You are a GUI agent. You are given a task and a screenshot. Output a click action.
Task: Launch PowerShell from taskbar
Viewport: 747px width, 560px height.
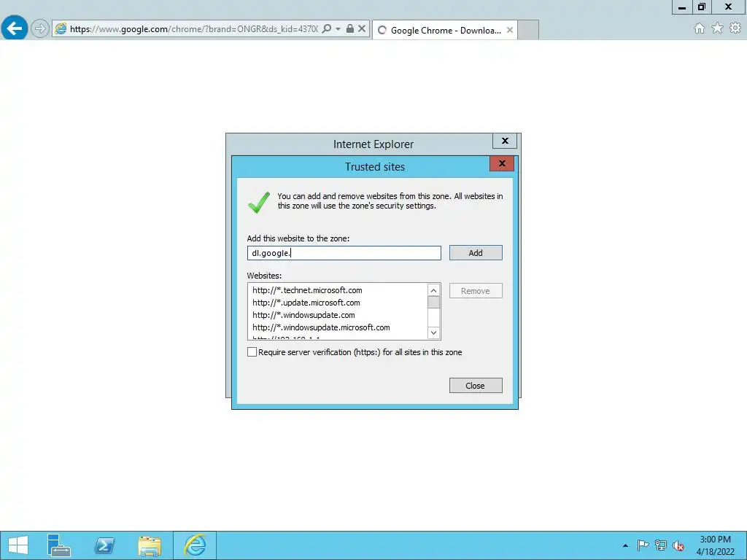104,545
